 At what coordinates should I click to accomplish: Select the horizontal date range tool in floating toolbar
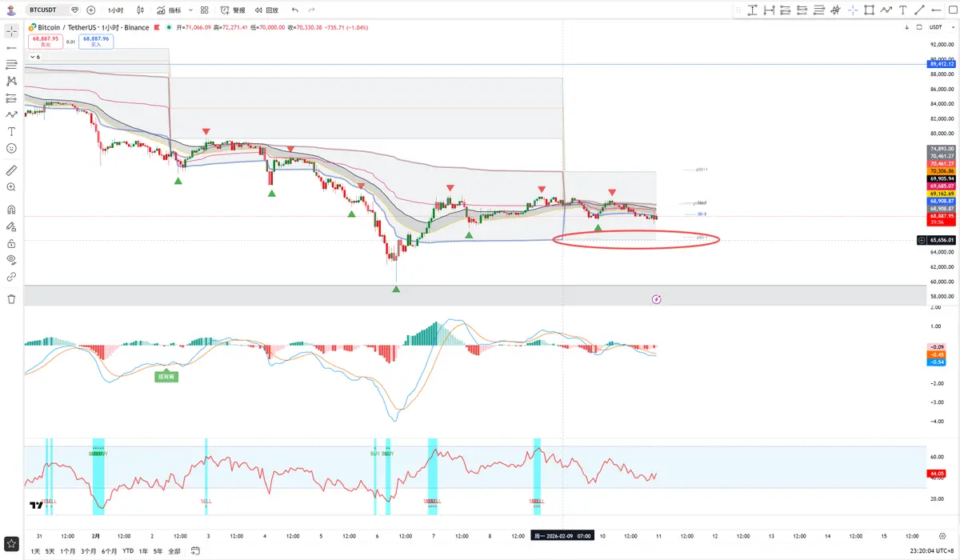769,10
